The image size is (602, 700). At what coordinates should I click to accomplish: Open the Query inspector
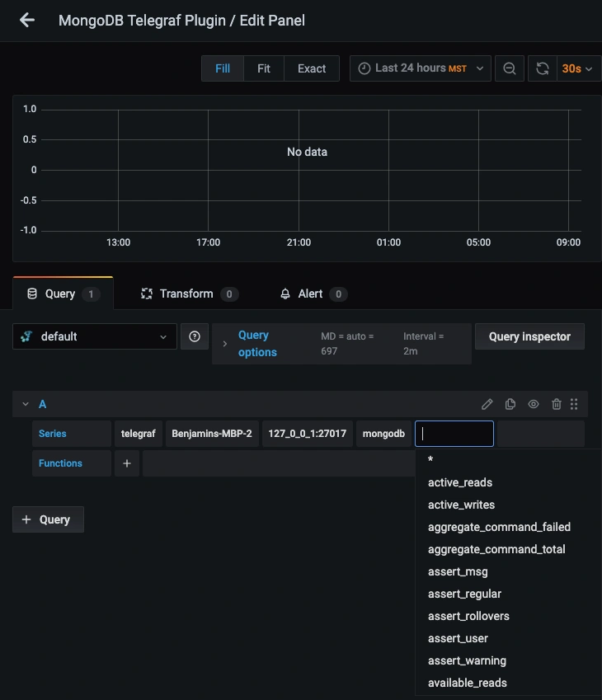click(529, 336)
